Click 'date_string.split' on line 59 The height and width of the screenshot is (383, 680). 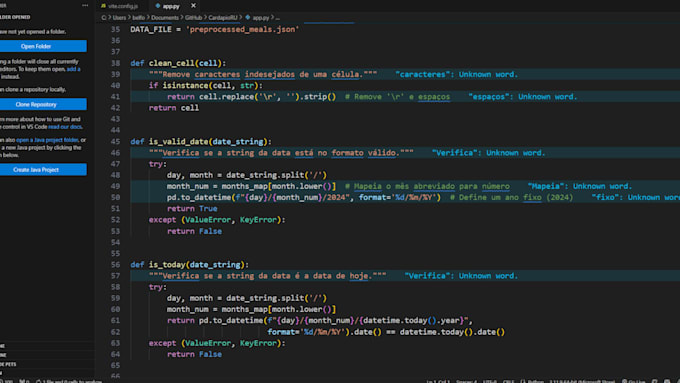point(265,298)
